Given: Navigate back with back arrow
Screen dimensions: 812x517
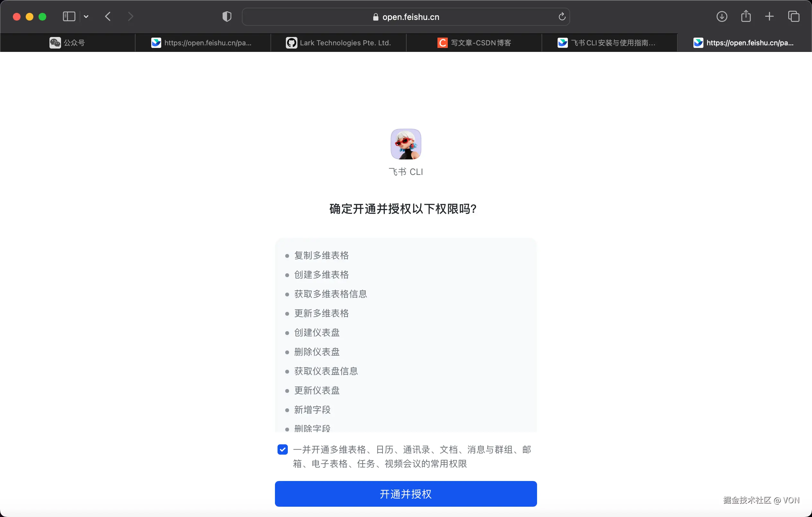Looking at the screenshot, I should (108, 16).
